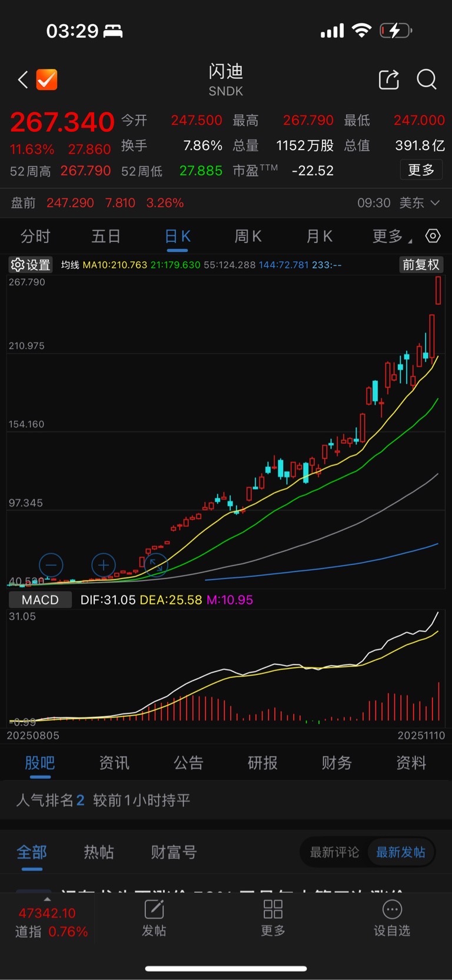
Task: Tap the cellular signal bars icon
Action: 332,31
